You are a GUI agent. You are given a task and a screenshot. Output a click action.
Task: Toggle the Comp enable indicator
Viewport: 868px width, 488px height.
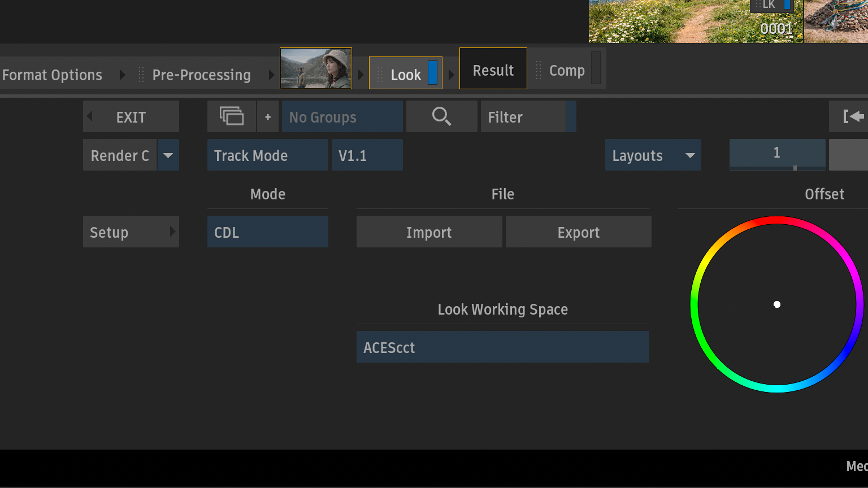[596, 69]
